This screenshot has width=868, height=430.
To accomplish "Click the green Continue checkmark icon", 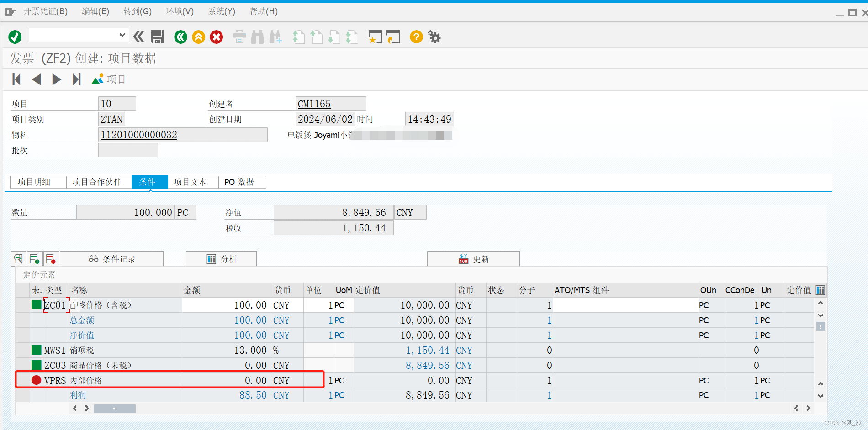I will 14,37.
